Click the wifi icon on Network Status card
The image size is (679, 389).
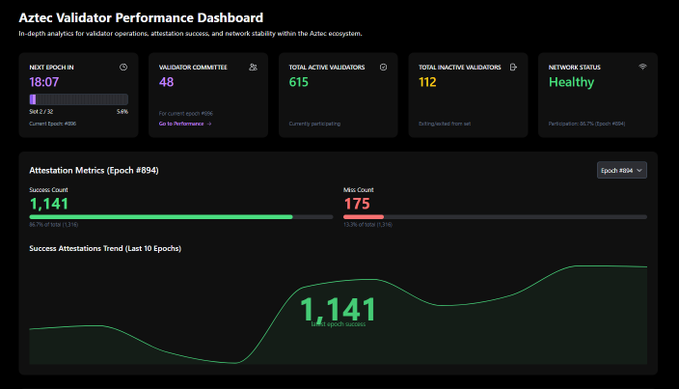pos(643,67)
